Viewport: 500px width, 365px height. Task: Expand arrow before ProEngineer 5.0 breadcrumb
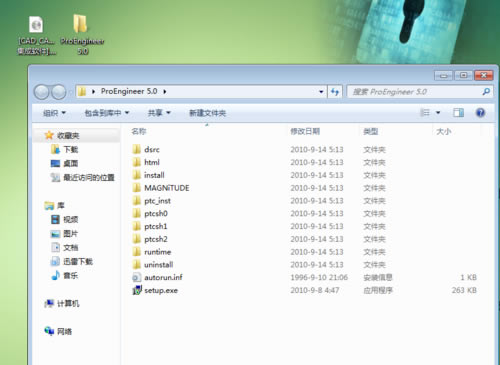pyautogui.click(x=93, y=91)
